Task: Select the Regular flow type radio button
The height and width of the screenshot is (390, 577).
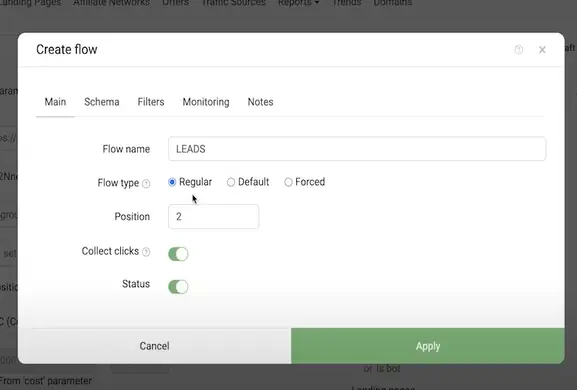Action: point(172,182)
